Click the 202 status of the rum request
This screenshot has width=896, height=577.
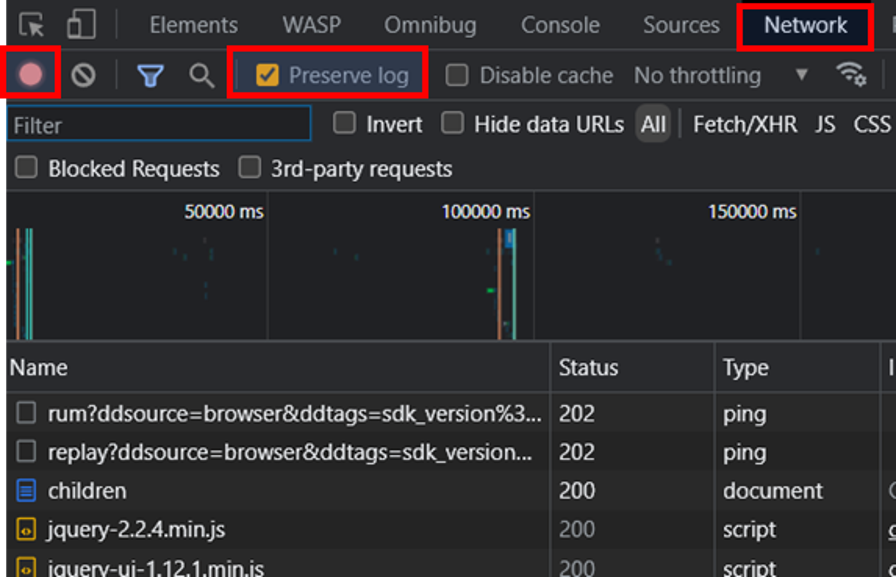(x=577, y=414)
